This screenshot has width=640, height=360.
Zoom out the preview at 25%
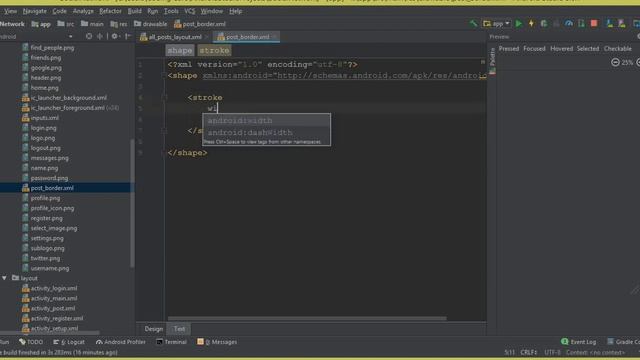tap(615, 62)
